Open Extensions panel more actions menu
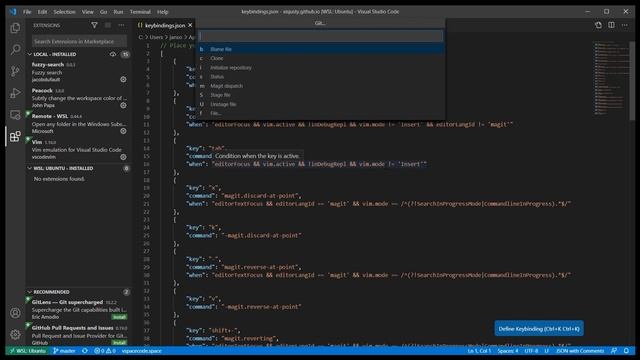Image resolution: width=640 pixels, height=360 pixels. pos(121,25)
